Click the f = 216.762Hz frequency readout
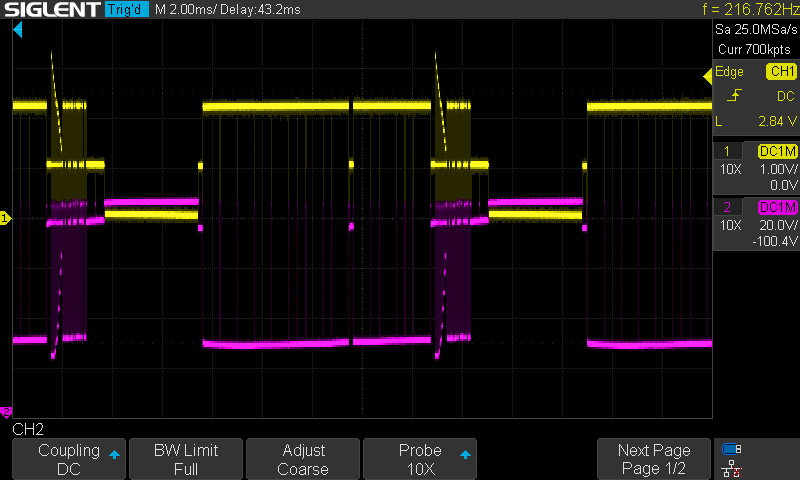 tap(750, 9)
